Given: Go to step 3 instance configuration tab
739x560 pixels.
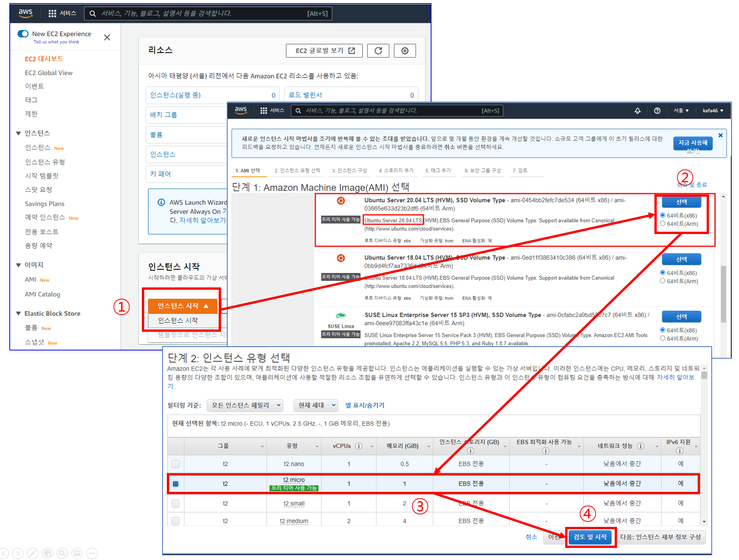Looking at the screenshot, I should (349, 171).
